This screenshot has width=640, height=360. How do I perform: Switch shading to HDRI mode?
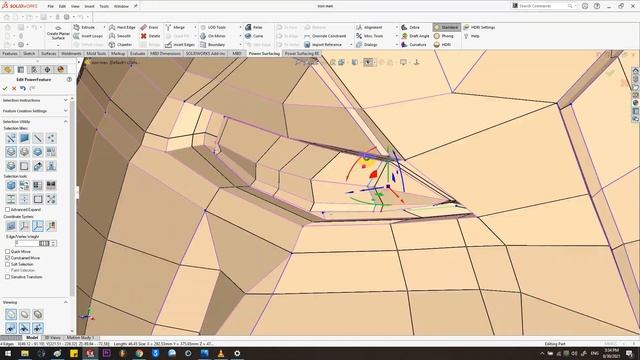click(x=442, y=44)
